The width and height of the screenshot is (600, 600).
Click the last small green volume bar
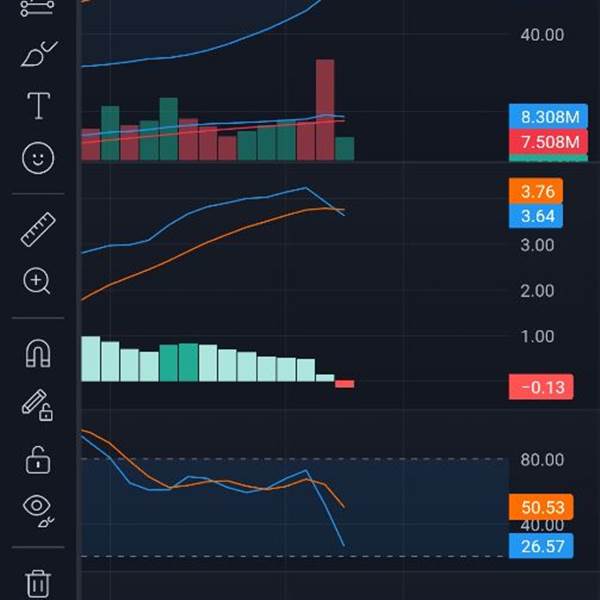tap(345, 148)
